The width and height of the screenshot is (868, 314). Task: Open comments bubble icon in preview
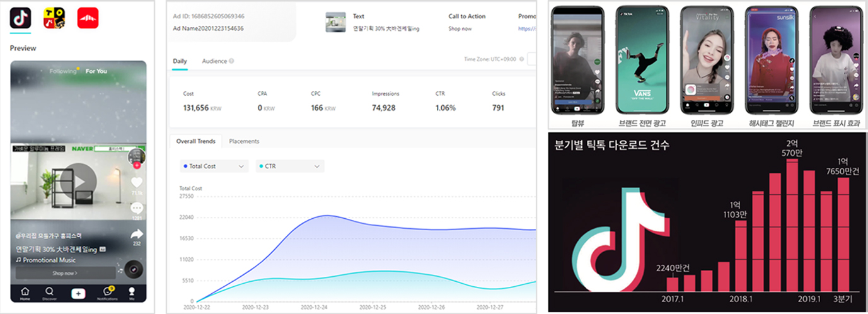pos(137,208)
